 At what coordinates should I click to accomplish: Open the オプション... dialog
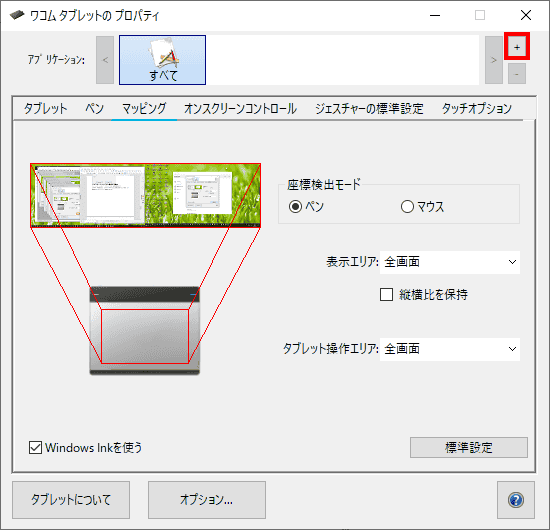pyautogui.click(x=207, y=500)
